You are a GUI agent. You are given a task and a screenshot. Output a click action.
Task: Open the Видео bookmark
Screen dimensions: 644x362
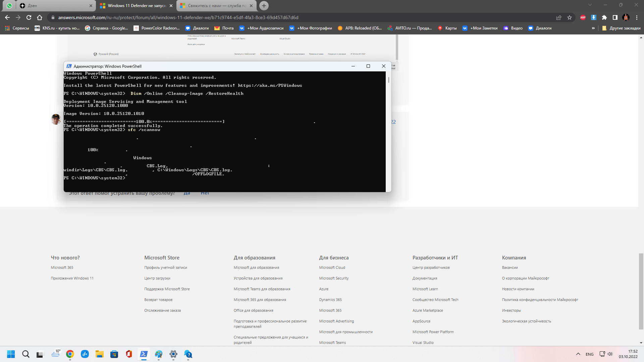point(513,28)
